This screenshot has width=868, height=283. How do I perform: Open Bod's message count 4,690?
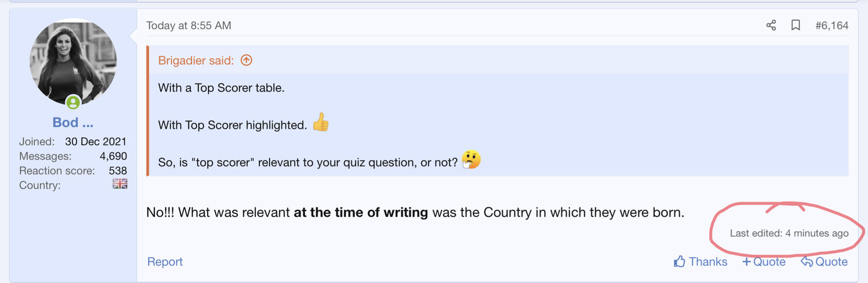click(x=113, y=156)
